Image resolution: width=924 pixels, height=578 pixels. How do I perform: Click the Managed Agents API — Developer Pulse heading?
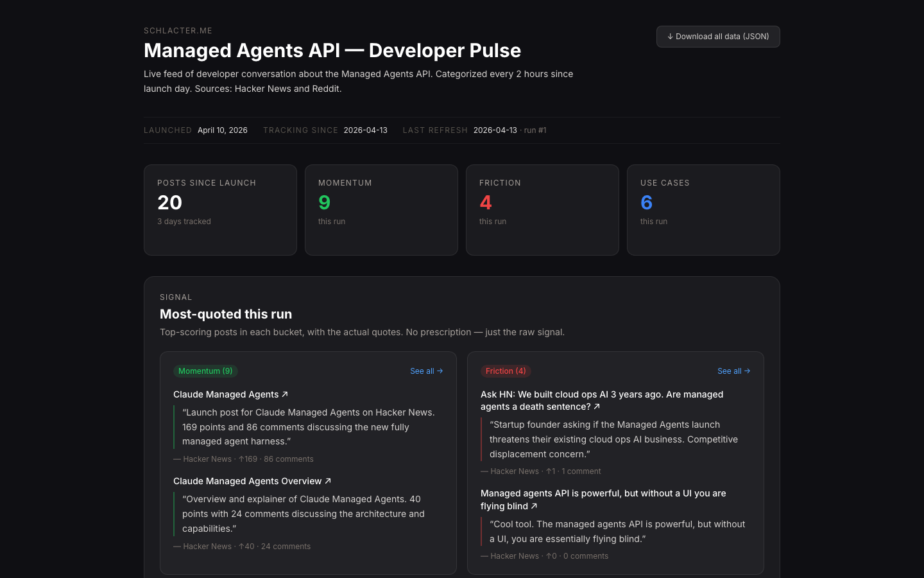332,51
